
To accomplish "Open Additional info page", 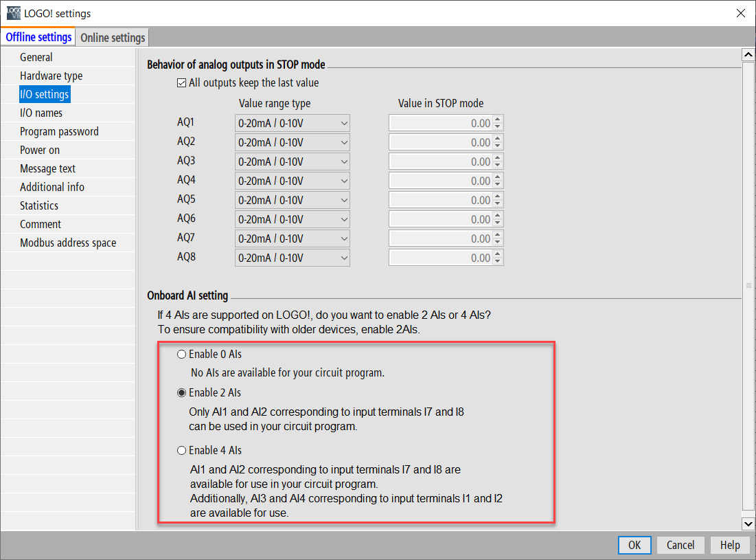I will [52, 187].
